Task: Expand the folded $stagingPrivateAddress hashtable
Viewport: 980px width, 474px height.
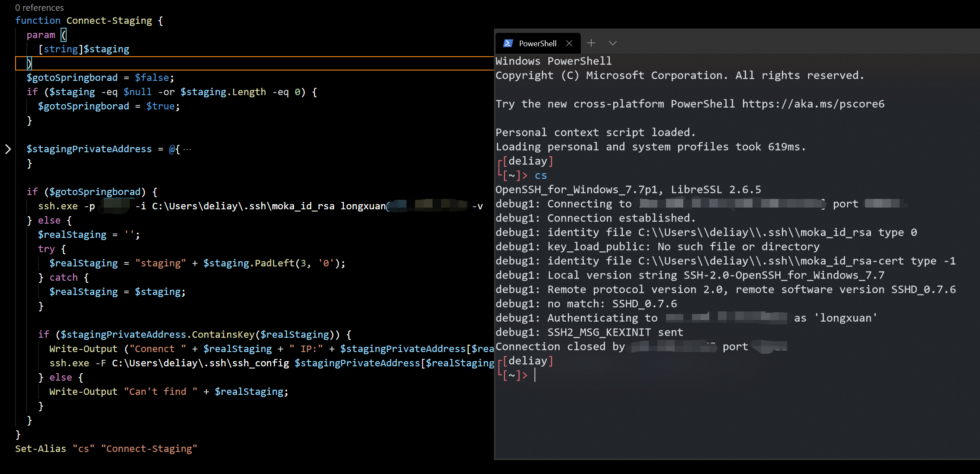Action: click(8, 149)
